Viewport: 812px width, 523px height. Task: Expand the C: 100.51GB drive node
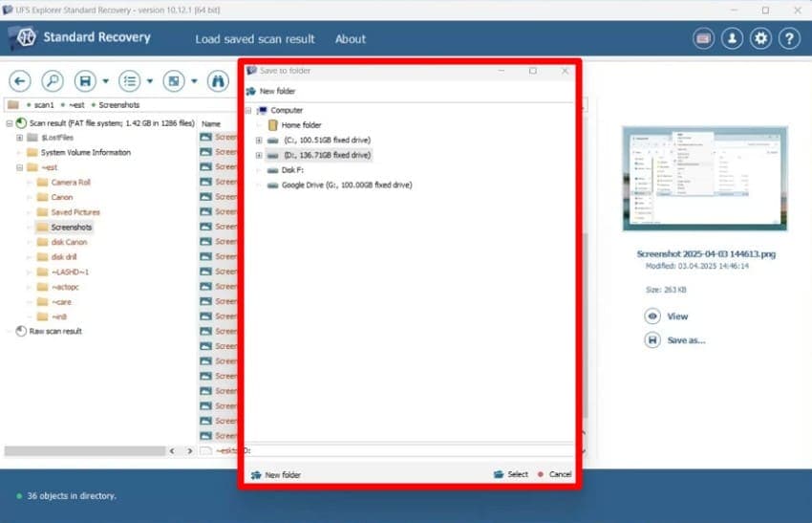click(259, 141)
